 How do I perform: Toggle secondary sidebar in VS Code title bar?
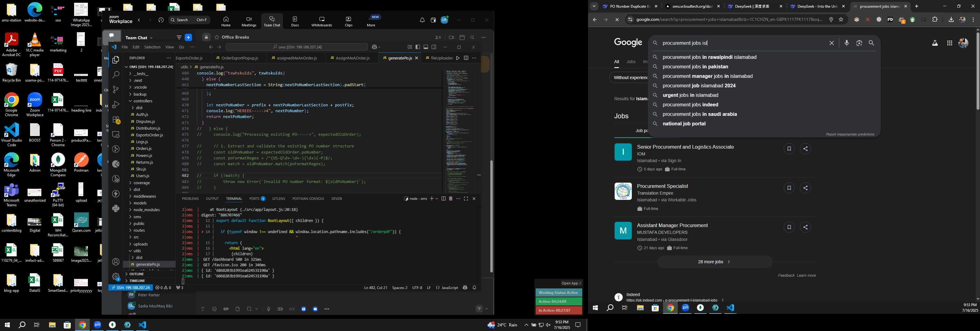coord(434,47)
